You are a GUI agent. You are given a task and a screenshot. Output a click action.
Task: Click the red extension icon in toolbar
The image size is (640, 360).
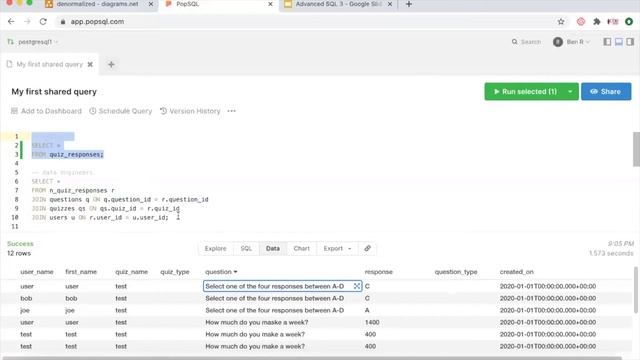pos(580,22)
